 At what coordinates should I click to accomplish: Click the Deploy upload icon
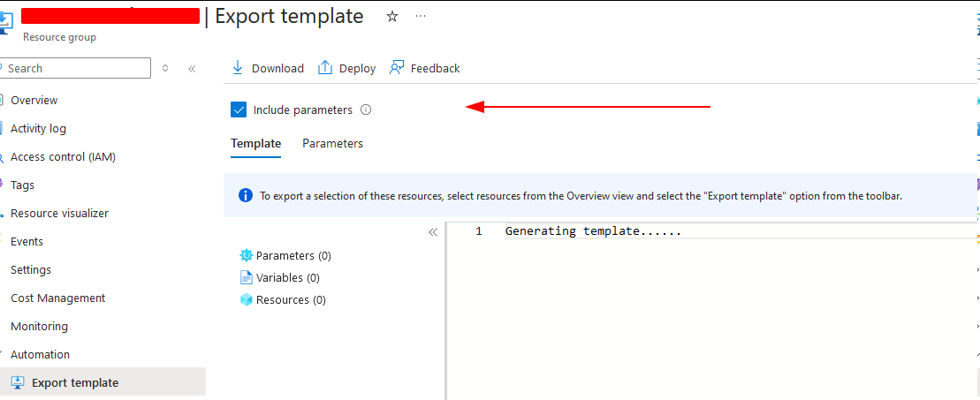(x=325, y=68)
